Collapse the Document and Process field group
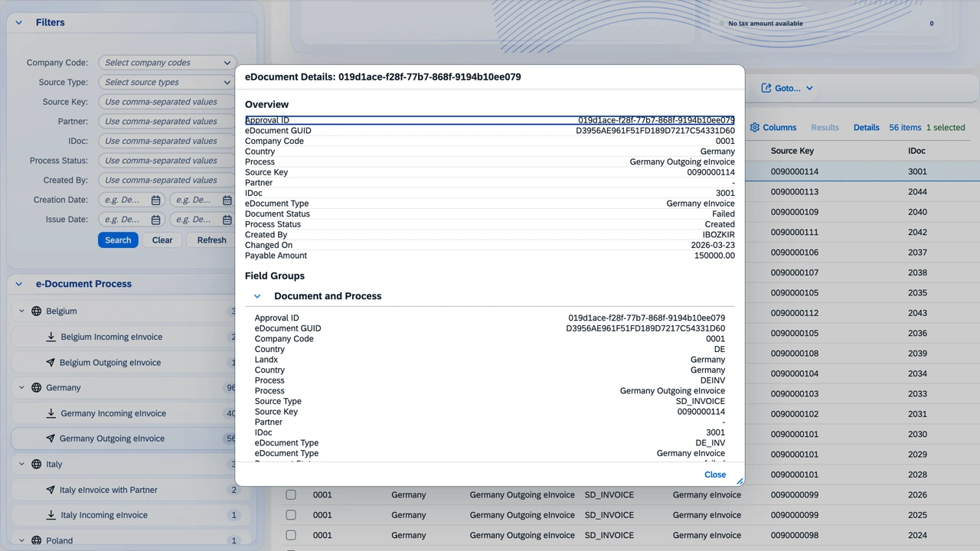Screen dimensions: 980x551 tap(257, 296)
